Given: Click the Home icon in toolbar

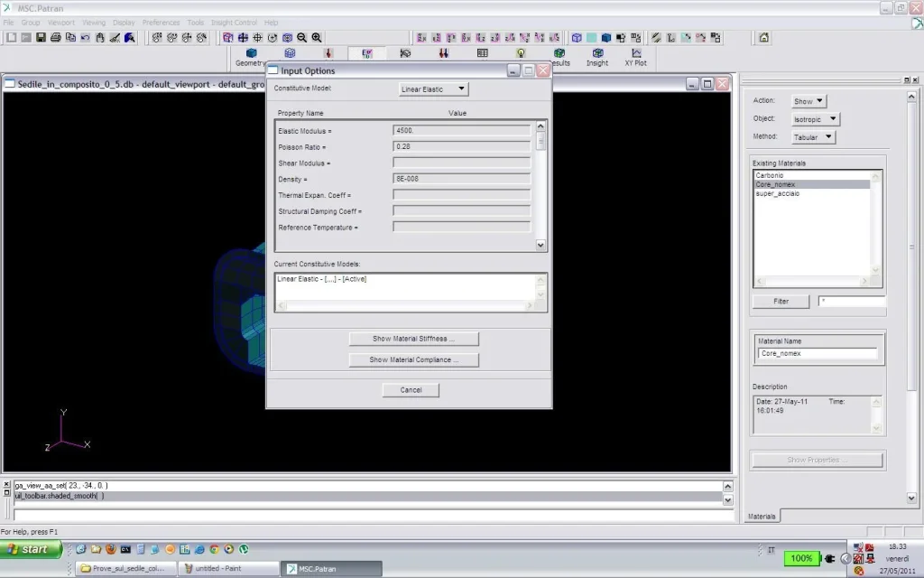Looking at the screenshot, I should (763, 38).
